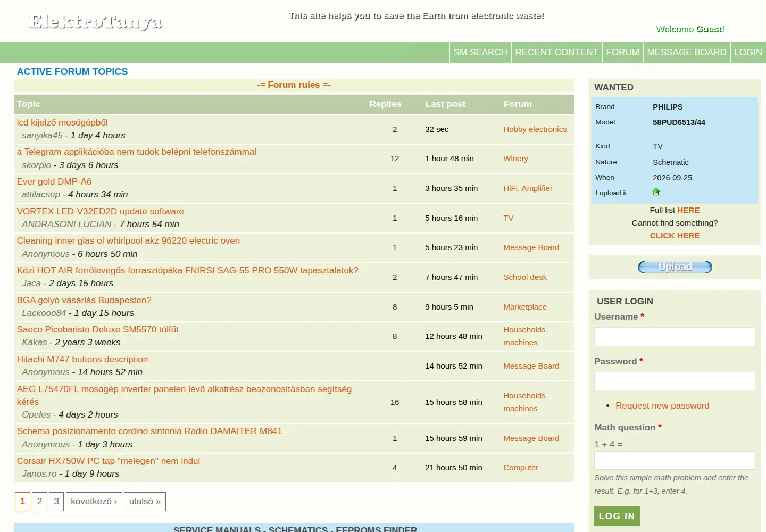The height and width of the screenshot is (532, 766).
Task: Sort by the Topic column header
Action: click(x=28, y=104)
